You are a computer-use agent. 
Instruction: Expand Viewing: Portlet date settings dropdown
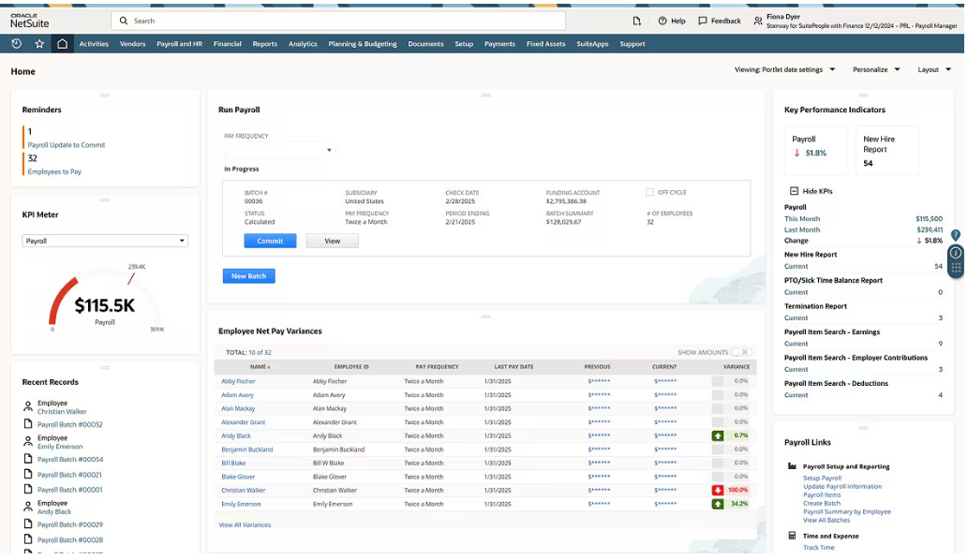pos(784,69)
